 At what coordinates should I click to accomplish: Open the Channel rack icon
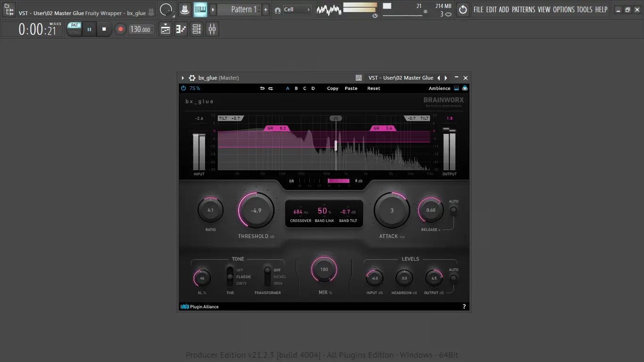[197, 29]
